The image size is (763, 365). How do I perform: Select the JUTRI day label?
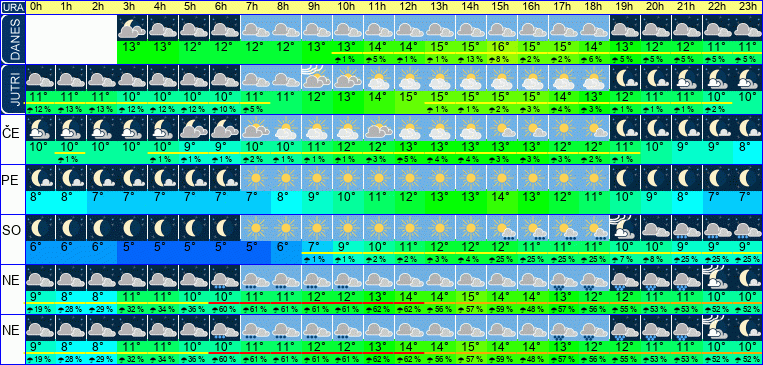(x=12, y=90)
